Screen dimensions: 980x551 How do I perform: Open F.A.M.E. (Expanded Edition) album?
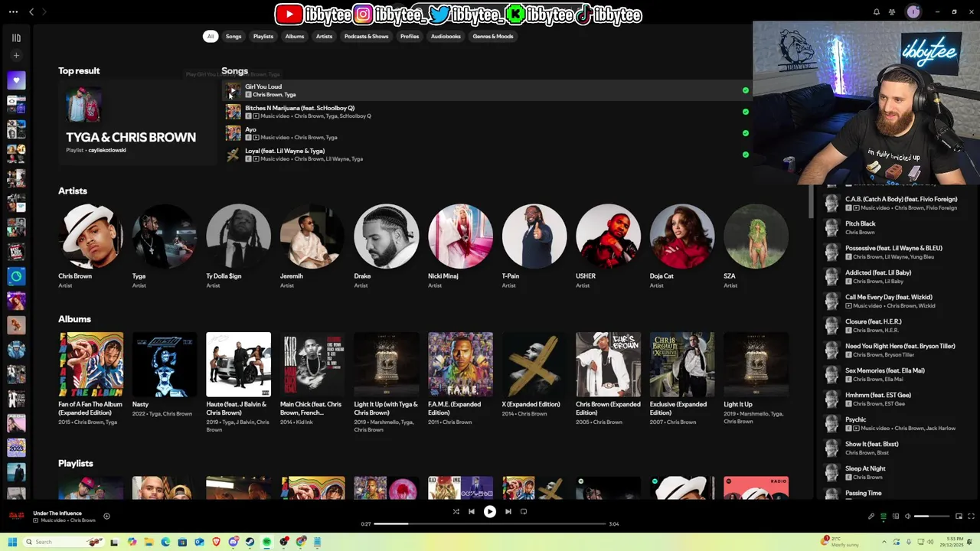[x=460, y=364]
